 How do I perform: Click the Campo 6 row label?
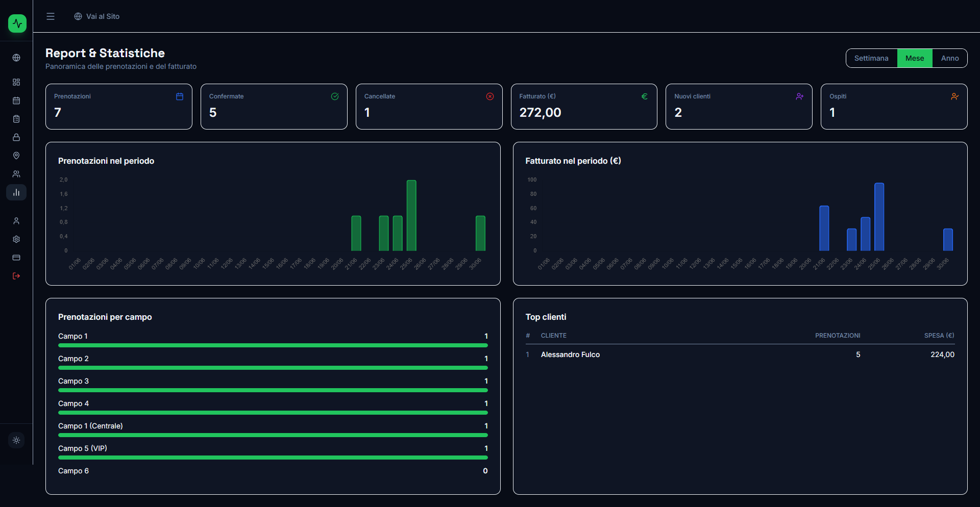(73, 471)
